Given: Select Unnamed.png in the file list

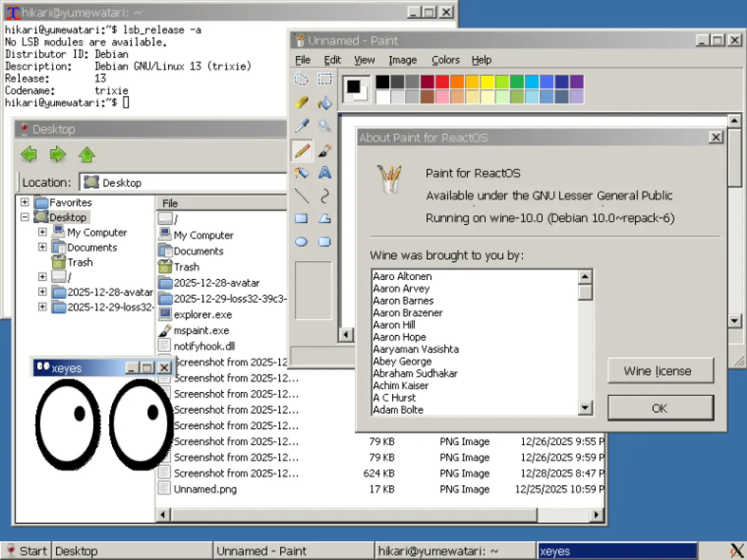Looking at the screenshot, I should click(x=204, y=489).
